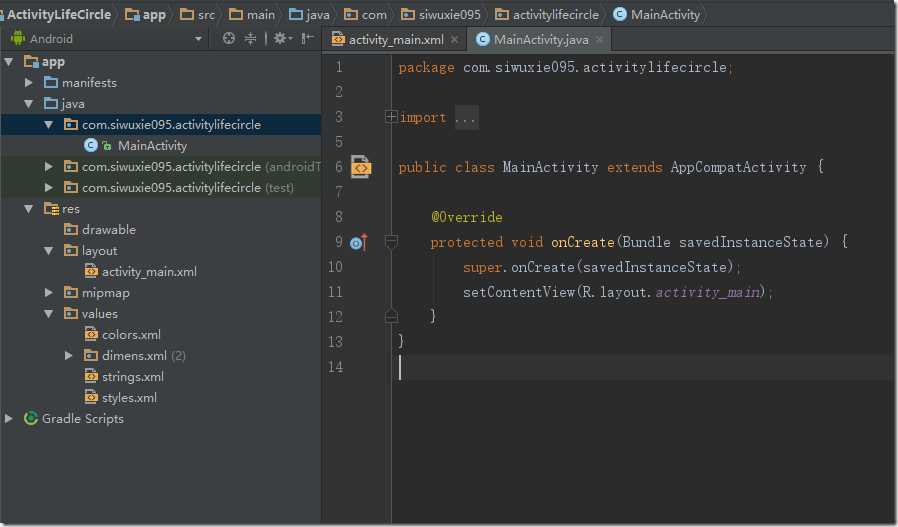The width and height of the screenshot is (898, 527).
Task: Click the Android robot icon in view selector
Action: click(x=18, y=38)
